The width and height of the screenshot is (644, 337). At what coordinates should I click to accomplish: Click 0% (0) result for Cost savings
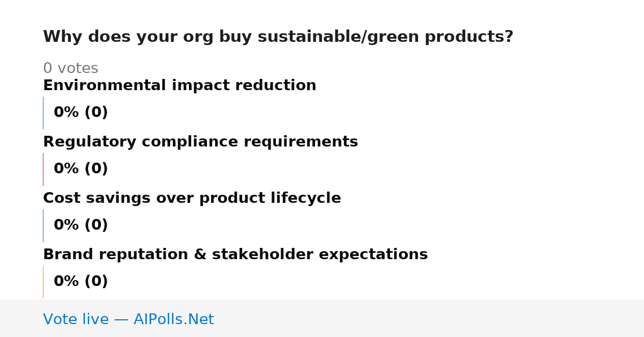pyautogui.click(x=81, y=225)
